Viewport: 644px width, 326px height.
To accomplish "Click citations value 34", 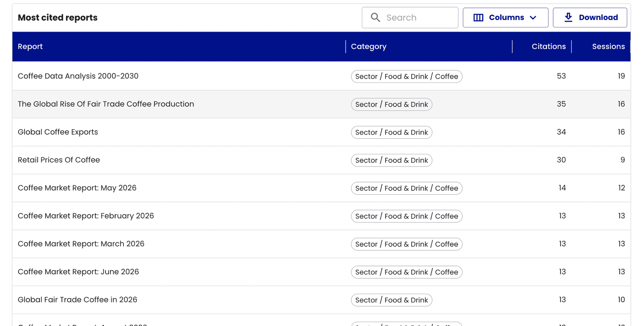I will tap(561, 132).
